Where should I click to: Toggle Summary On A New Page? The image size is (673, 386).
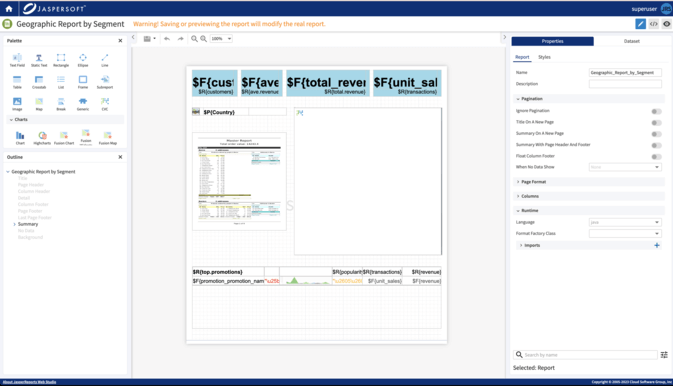click(x=656, y=134)
